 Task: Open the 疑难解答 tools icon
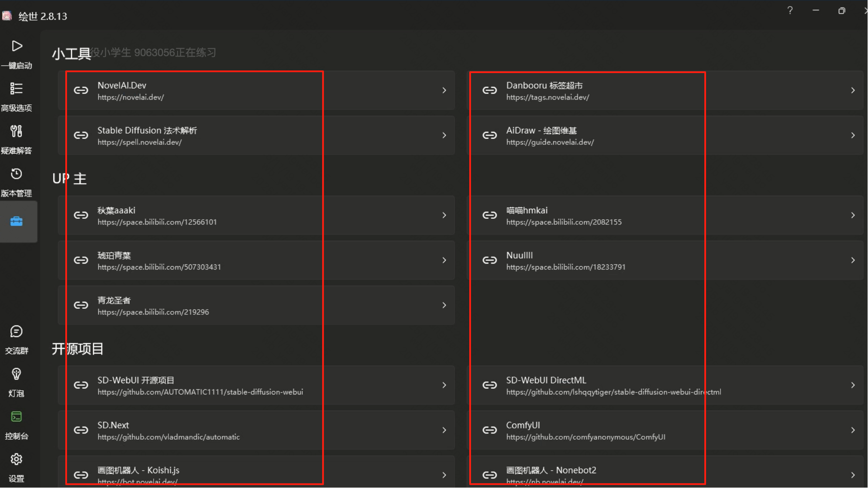pyautogui.click(x=17, y=131)
